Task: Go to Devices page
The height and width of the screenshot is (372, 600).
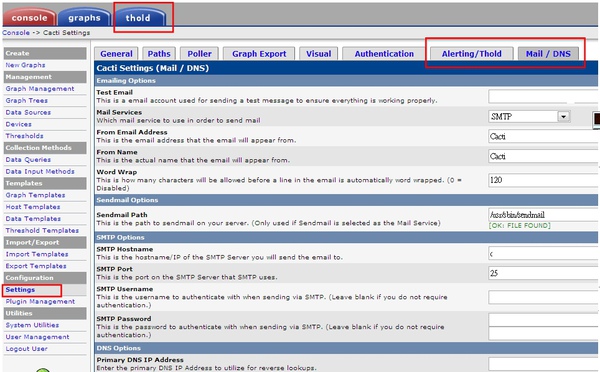Action: (18, 124)
